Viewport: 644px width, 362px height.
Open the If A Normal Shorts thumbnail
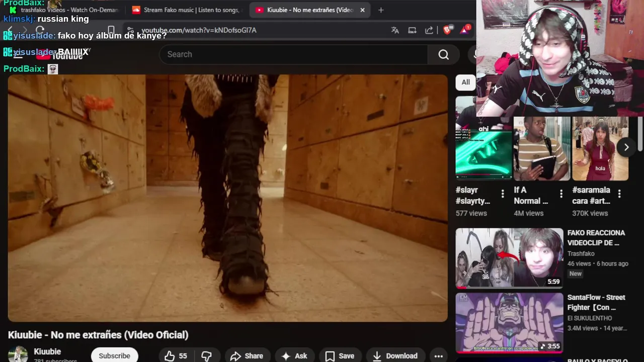(542, 148)
